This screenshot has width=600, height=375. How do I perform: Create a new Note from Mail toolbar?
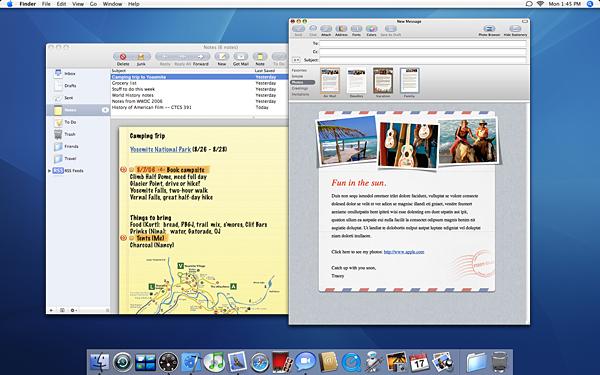[x=260, y=57]
